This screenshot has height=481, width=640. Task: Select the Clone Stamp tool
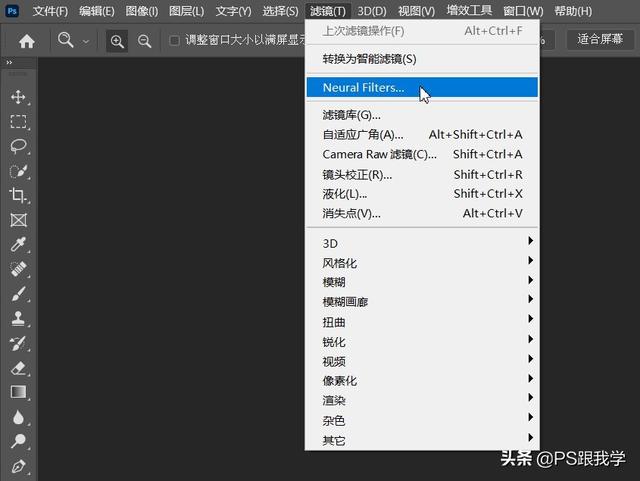click(x=18, y=318)
